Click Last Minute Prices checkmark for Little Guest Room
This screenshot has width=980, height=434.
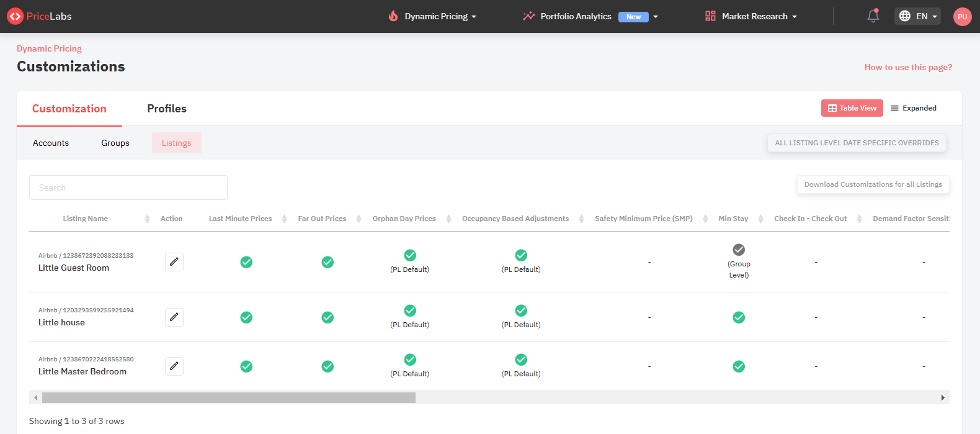coord(246,262)
